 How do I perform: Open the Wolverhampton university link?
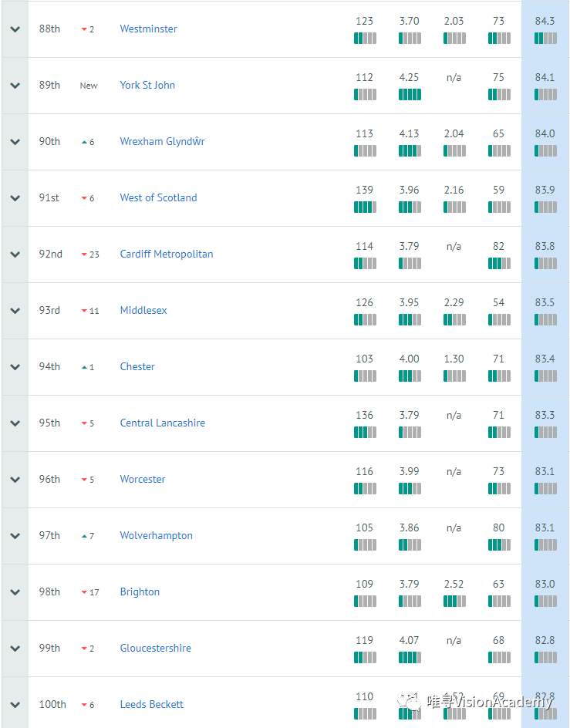(156, 535)
